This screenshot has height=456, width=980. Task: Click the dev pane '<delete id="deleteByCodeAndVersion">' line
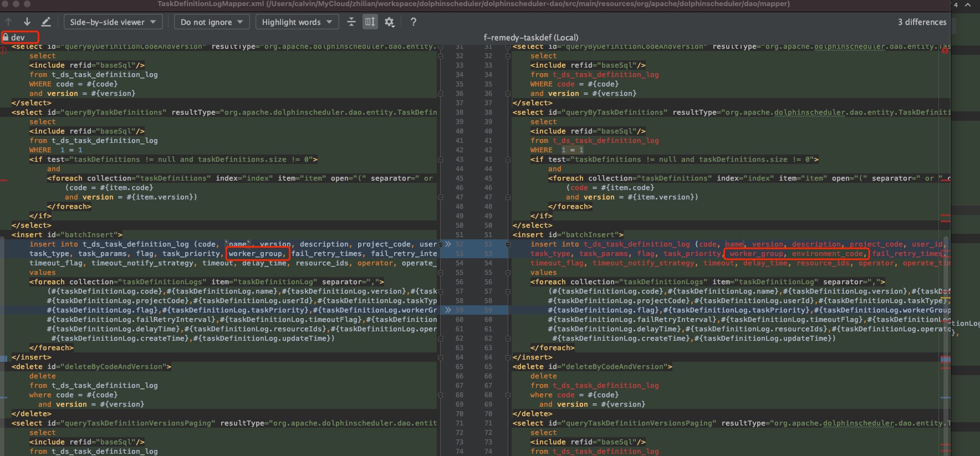tap(91, 366)
